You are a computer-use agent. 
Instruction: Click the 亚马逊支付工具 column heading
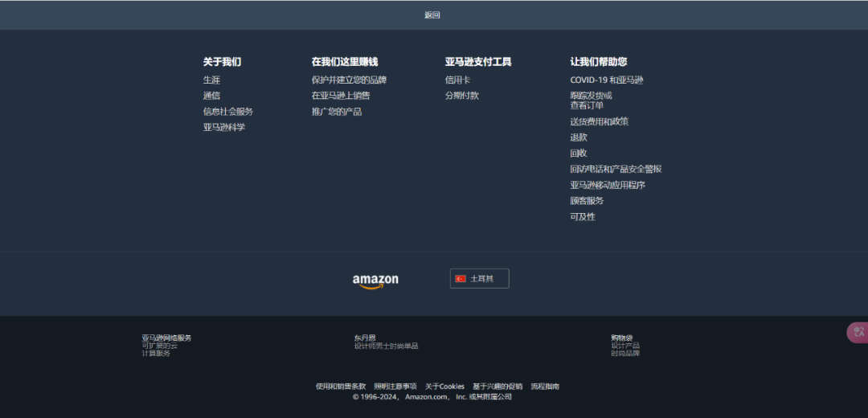478,62
